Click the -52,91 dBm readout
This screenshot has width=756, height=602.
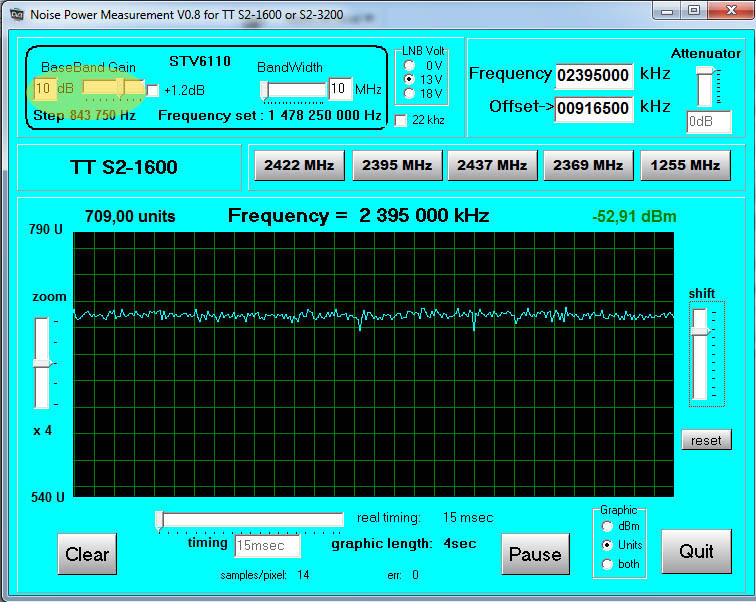click(x=634, y=216)
